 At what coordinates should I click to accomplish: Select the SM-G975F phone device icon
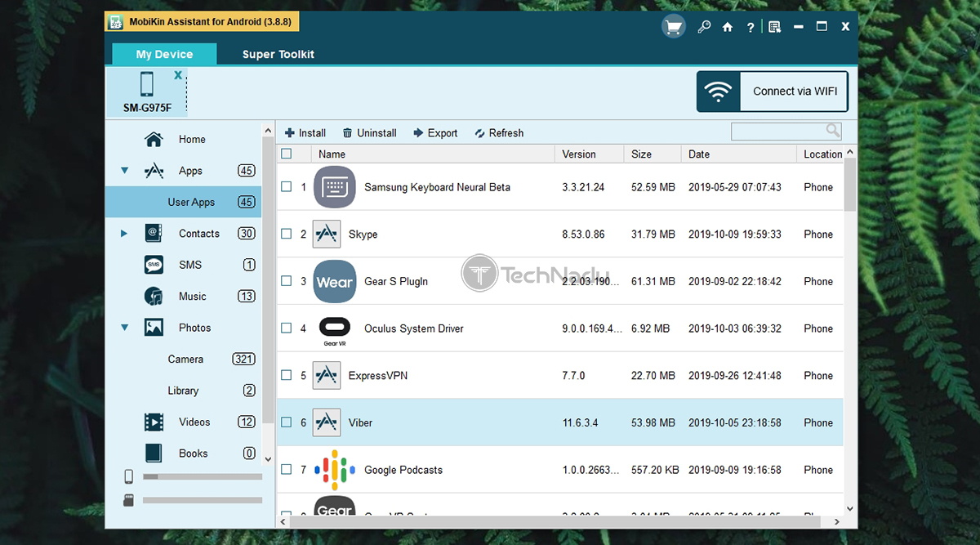[x=147, y=84]
